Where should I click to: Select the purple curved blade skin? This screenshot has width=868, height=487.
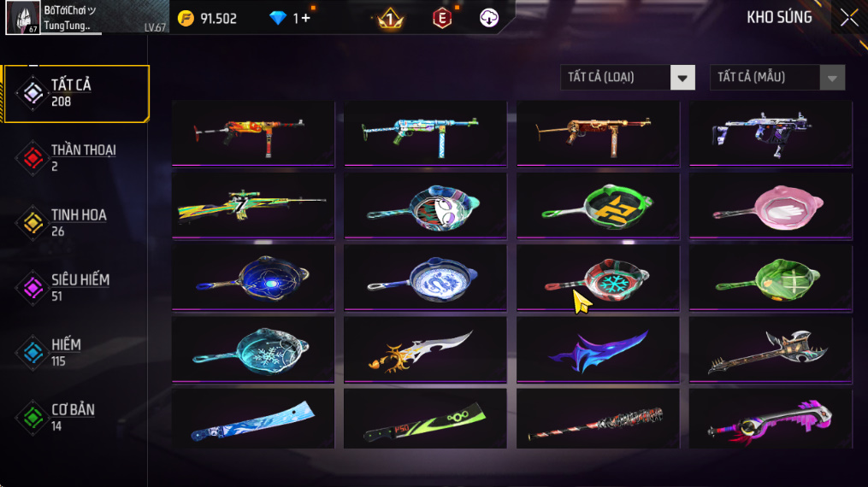point(598,350)
